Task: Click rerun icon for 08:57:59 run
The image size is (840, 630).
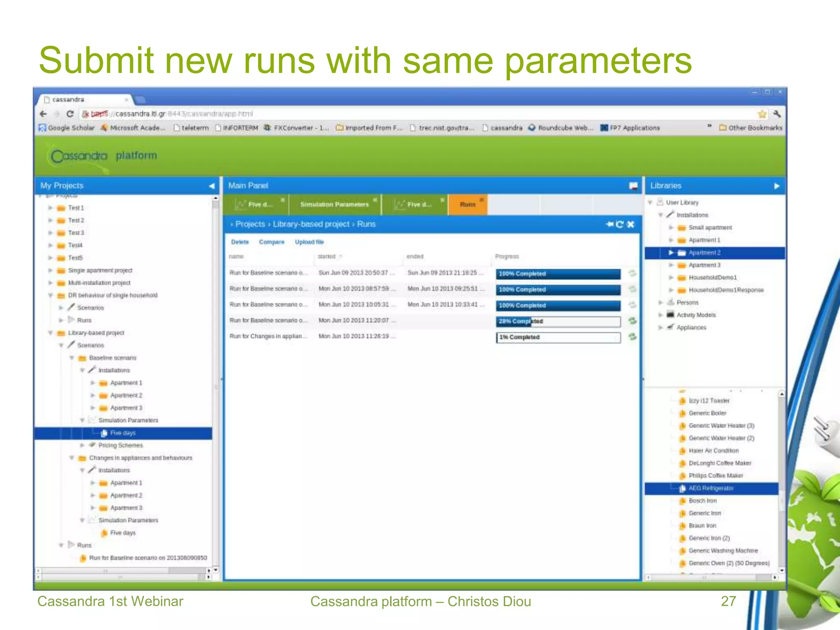Action: (x=632, y=289)
